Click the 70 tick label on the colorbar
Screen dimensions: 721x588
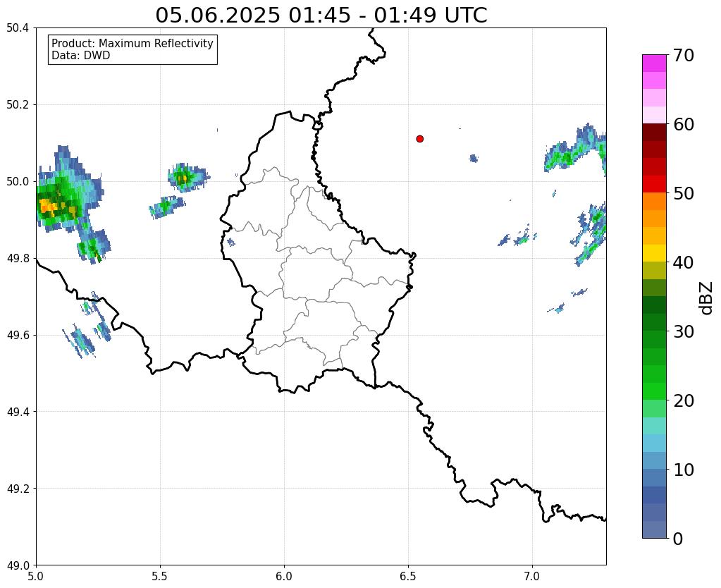(x=684, y=55)
